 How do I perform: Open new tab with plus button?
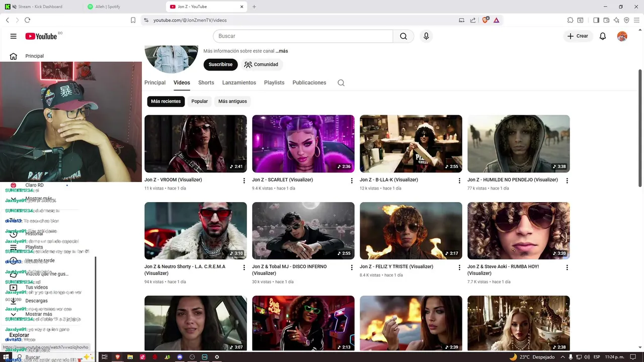(254, 7)
